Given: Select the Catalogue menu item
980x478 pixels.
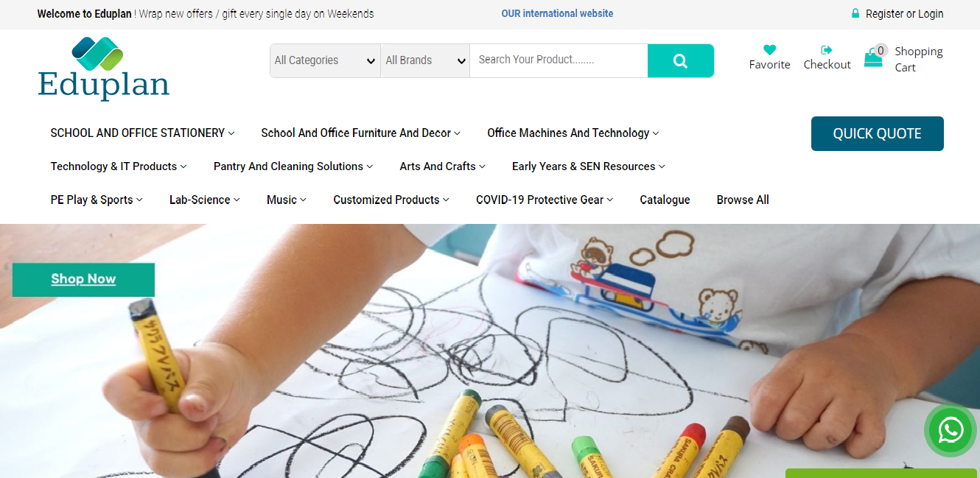Looking at the screenshot, I should coord(665,200).
